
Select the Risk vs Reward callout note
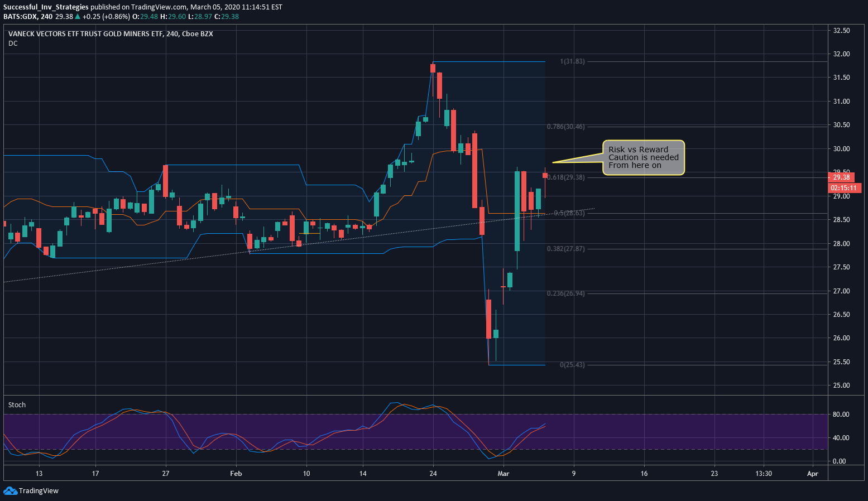coord(644,157)
